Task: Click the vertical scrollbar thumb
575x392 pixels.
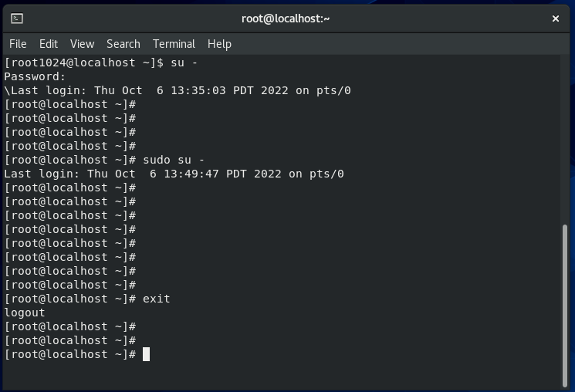Action: [x=565, y=306]
